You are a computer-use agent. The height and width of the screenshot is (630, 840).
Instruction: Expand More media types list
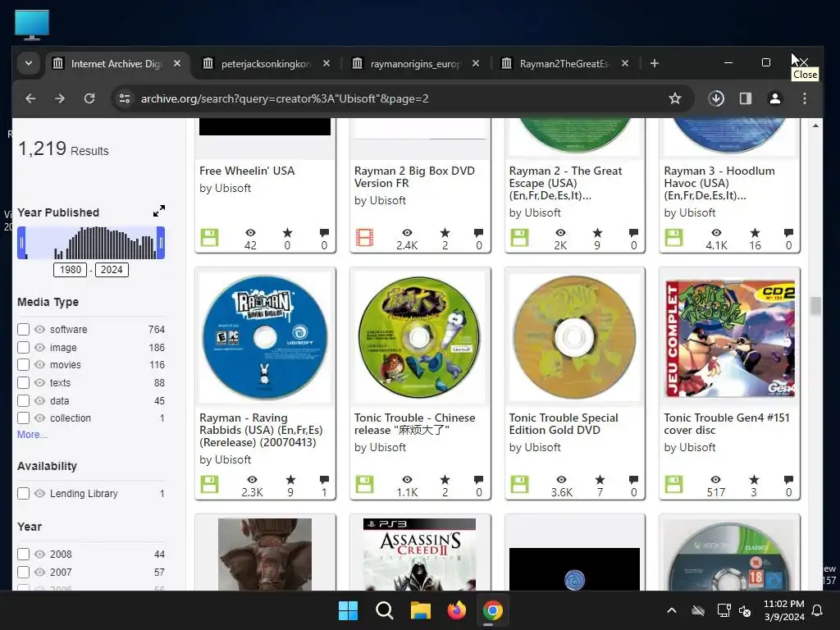tap(32, 435)
